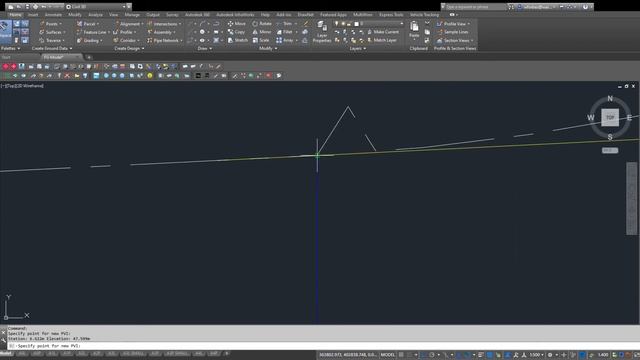Open the Parcel dropdown
Screen dimensions: 640x360
point(88,24)
